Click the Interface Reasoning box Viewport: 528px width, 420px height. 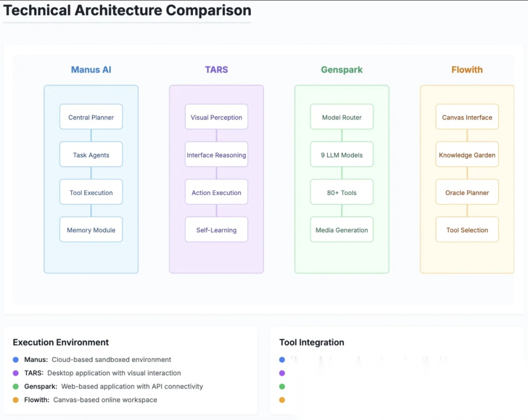[217, 155]
